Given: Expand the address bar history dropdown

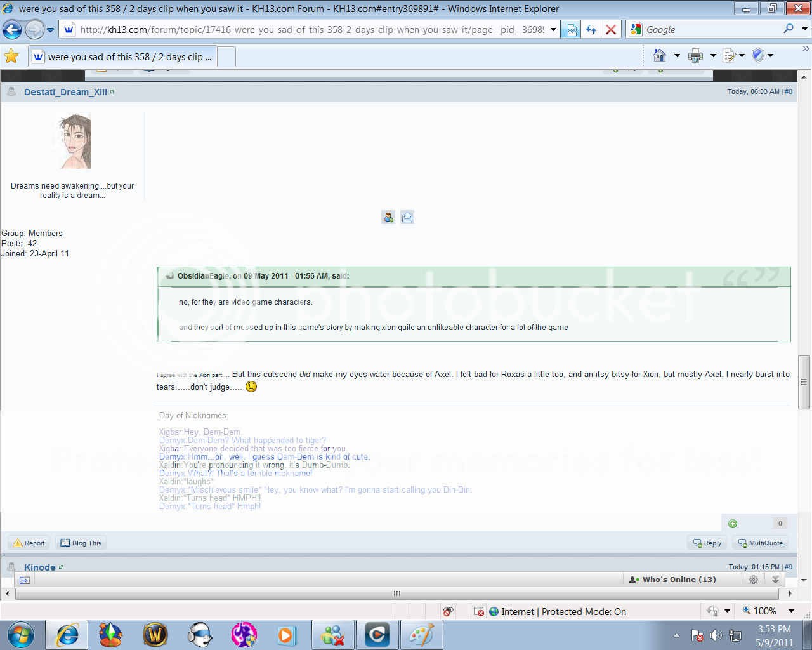Looking at the screenshot, I should [x=553, y=30].
